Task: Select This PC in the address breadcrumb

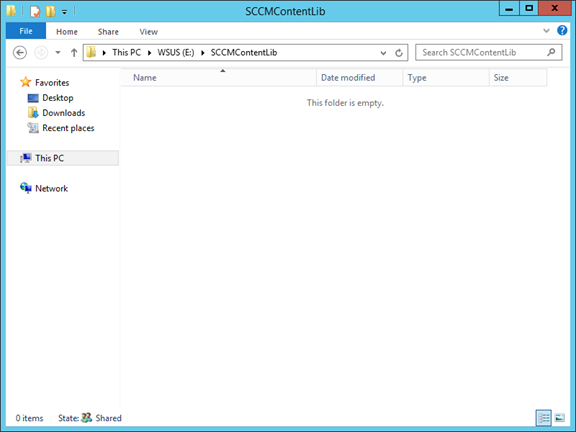Action: (x=126, y=53)
